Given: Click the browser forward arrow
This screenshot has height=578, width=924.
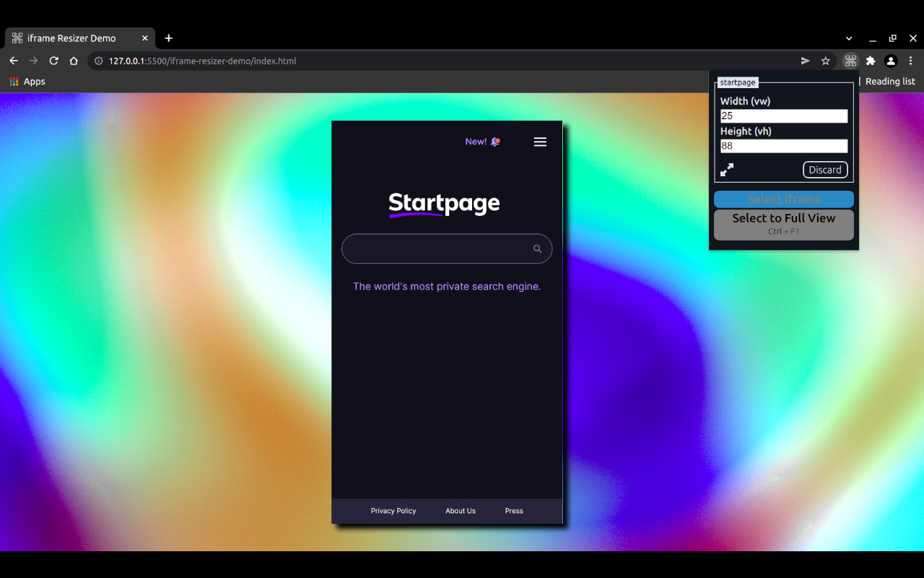Looking at the screenshot, I should (33, 61).
